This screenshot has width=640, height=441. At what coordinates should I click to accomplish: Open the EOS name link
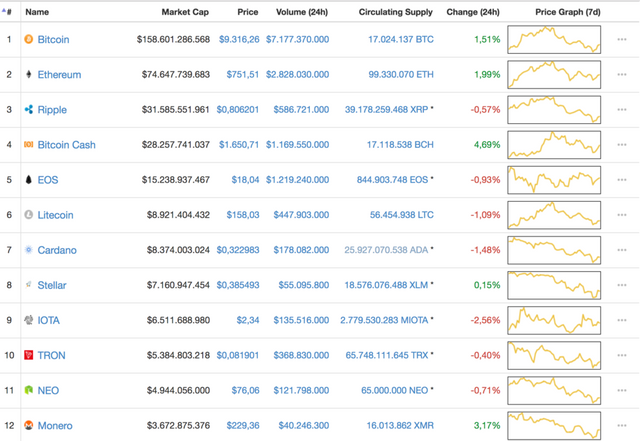click(48, 180)
